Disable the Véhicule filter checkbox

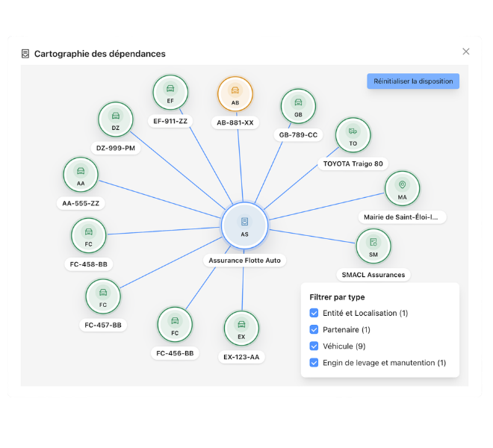(314, 346)
